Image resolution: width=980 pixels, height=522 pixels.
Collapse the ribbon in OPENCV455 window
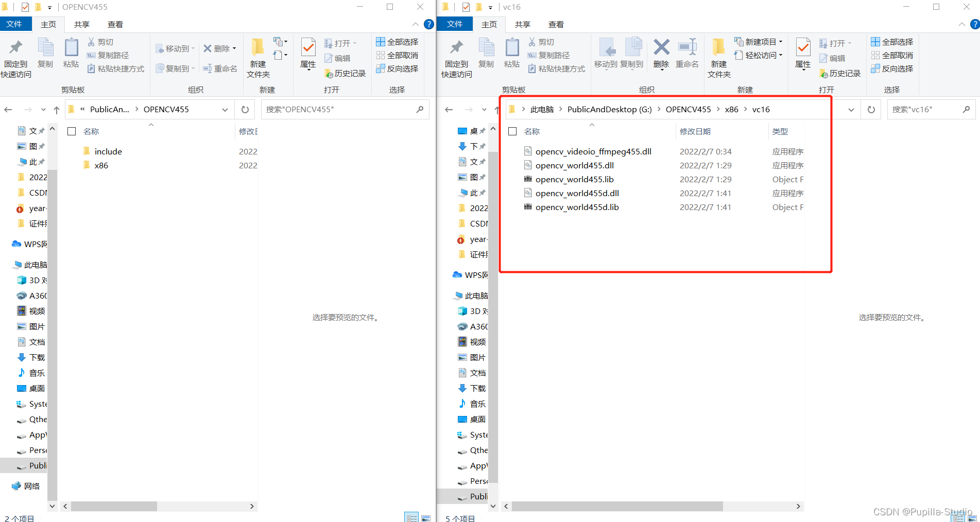click(416, 24)
